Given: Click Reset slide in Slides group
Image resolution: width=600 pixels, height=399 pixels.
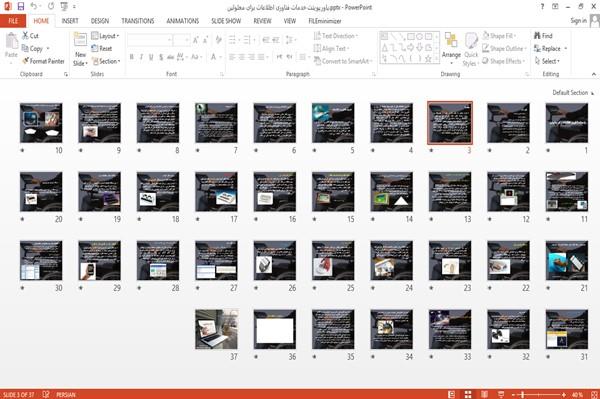Looking at the screenshot, I should [x=102, y=49].
